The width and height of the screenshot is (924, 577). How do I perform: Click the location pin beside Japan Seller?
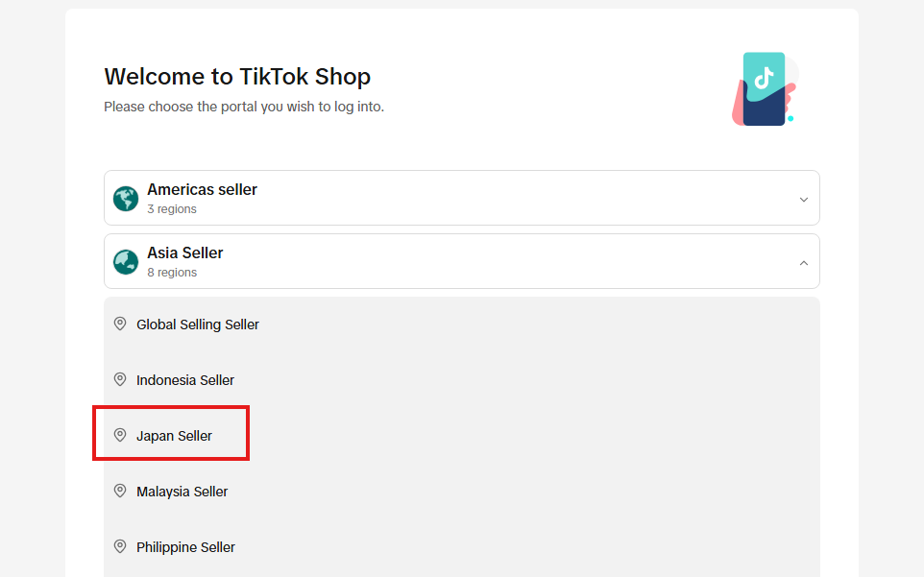120,436
